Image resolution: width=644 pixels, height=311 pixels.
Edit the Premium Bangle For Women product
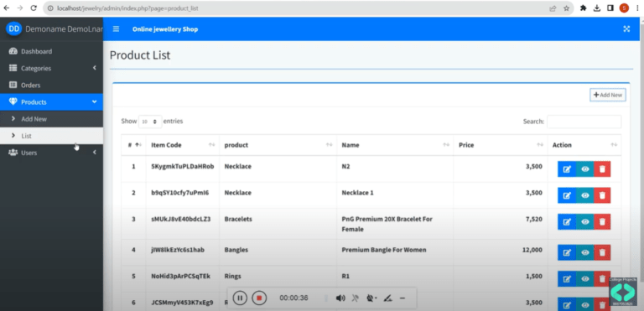[x=567, y=252]
